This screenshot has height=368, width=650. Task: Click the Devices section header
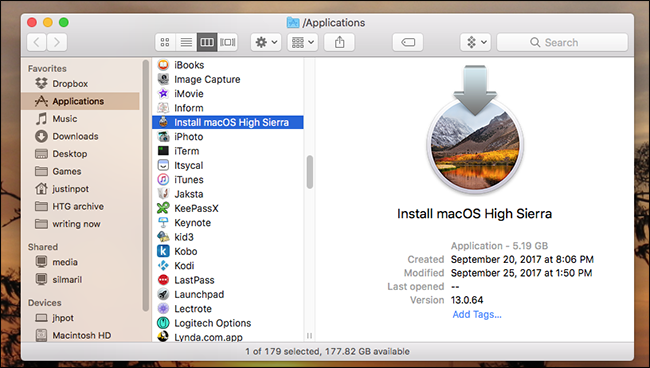(45, 303)
